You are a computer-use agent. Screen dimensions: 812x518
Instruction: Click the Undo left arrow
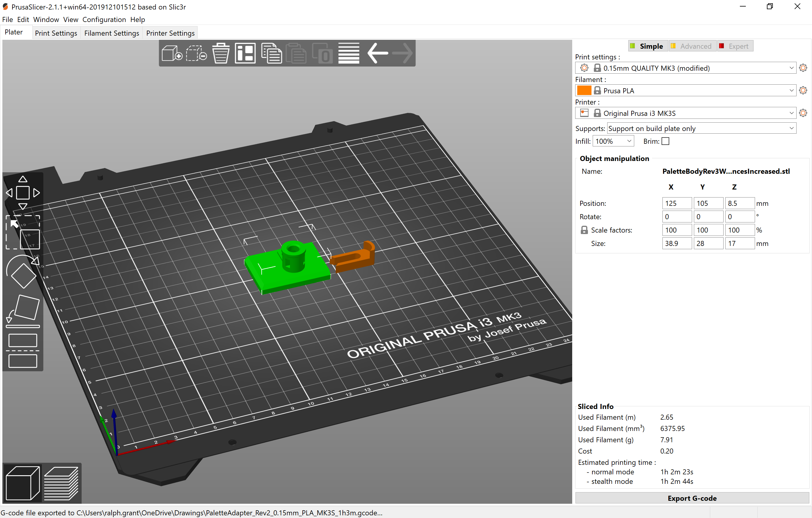(377, 53)
